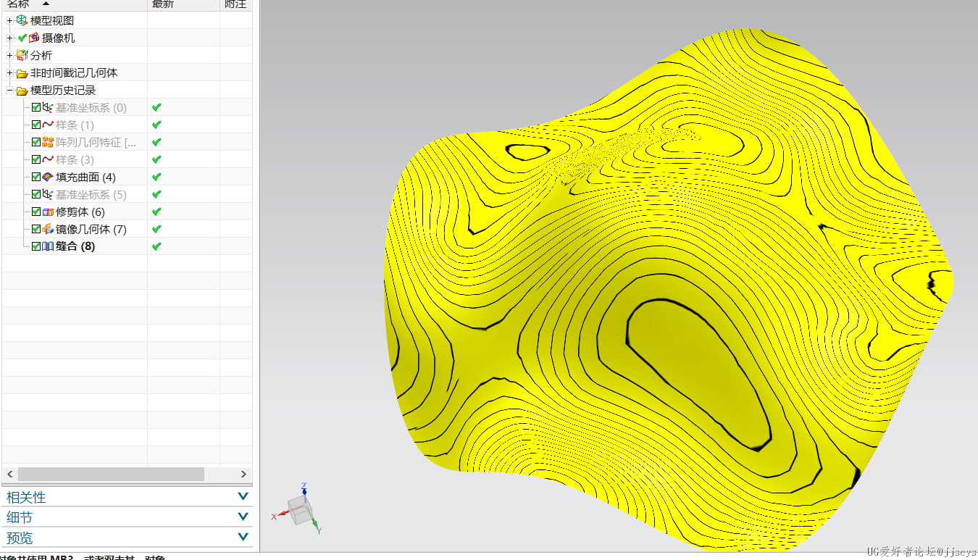Screen dimensions: 978x560
Task: Select the 阵列几何特征 feature label
Action: click(x=96, y=142)
